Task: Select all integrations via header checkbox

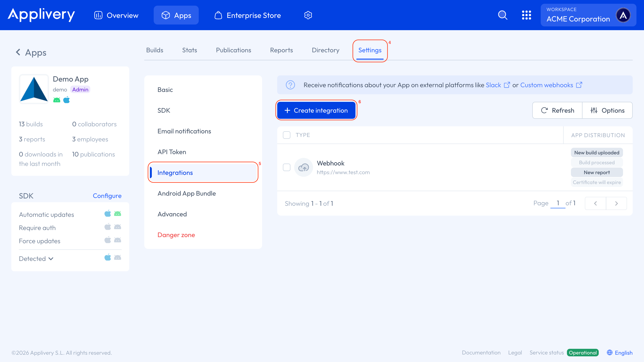Action: pos(286,135)
